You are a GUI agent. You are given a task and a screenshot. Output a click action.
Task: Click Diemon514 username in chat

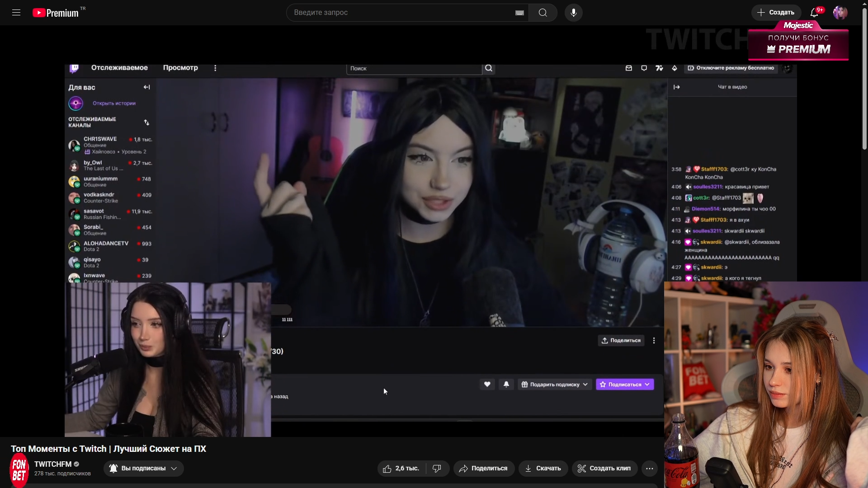[706, 209]
